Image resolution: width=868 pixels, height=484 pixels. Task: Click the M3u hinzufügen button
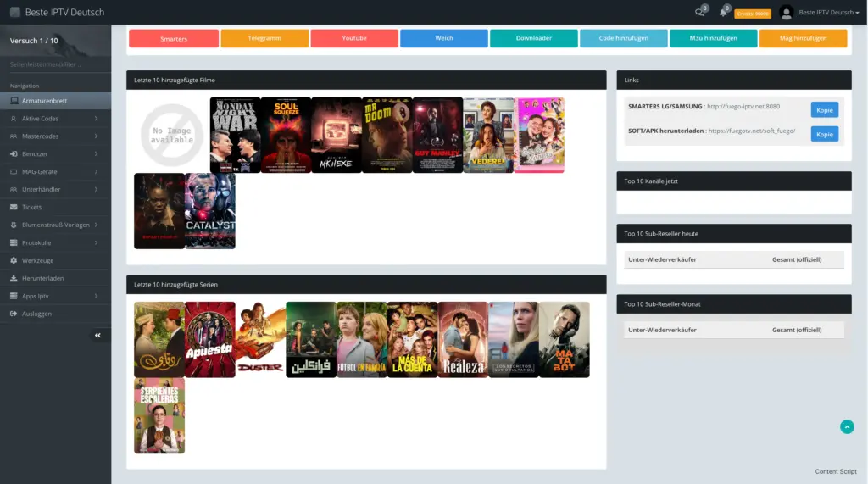pos(713,38)
